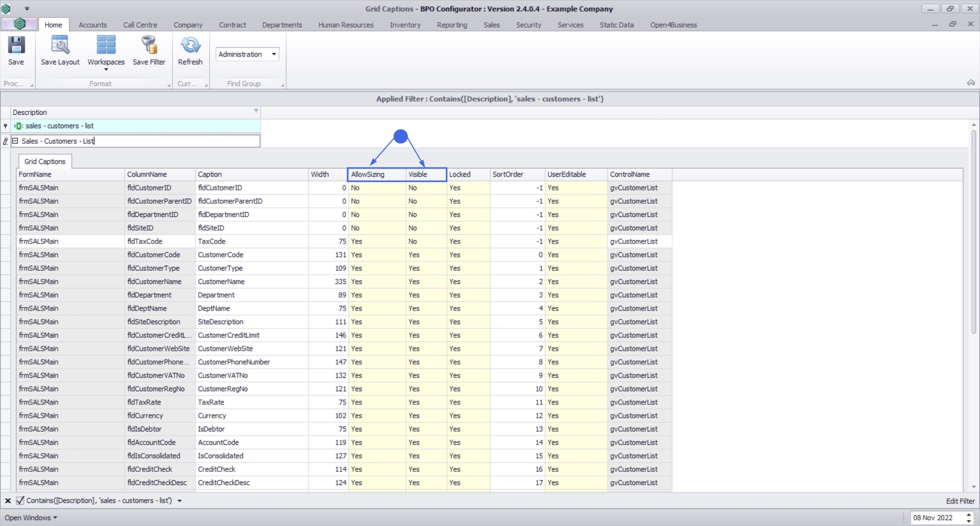Open the recent filters dropdown arrow
Viewport: 980px width, 526px height.
[180, 501]
